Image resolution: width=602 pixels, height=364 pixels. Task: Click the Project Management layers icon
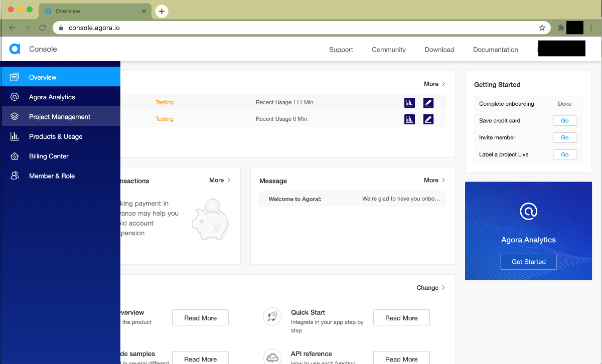pos(15,116)
